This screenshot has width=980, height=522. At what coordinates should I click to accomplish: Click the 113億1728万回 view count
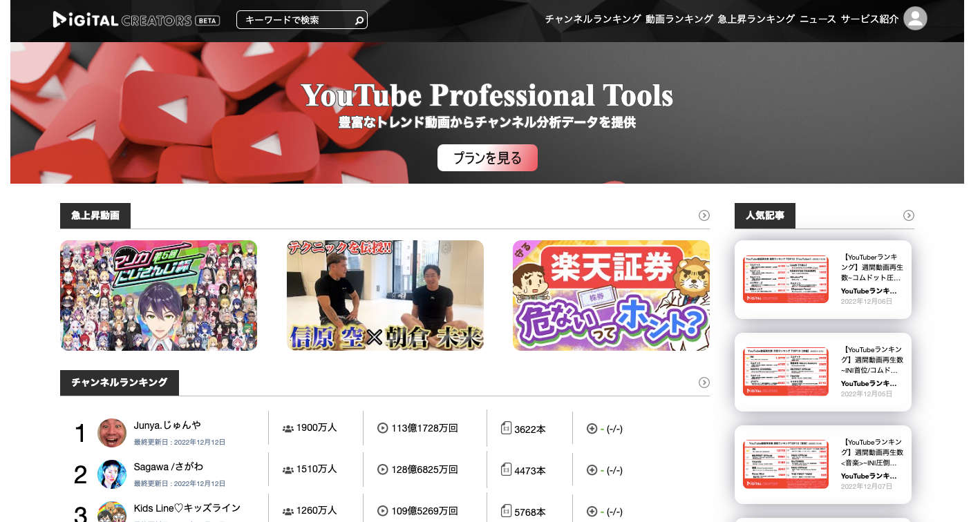pyautogui.click(x=424, y=428)
